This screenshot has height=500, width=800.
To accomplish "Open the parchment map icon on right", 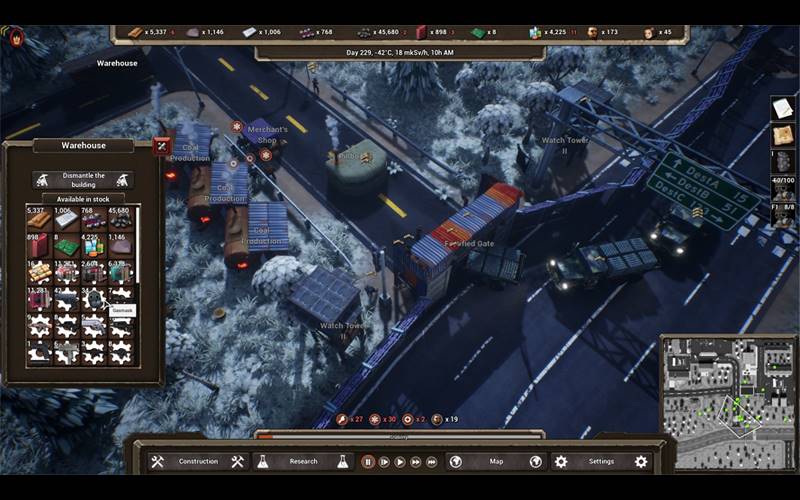I will 783,135.
